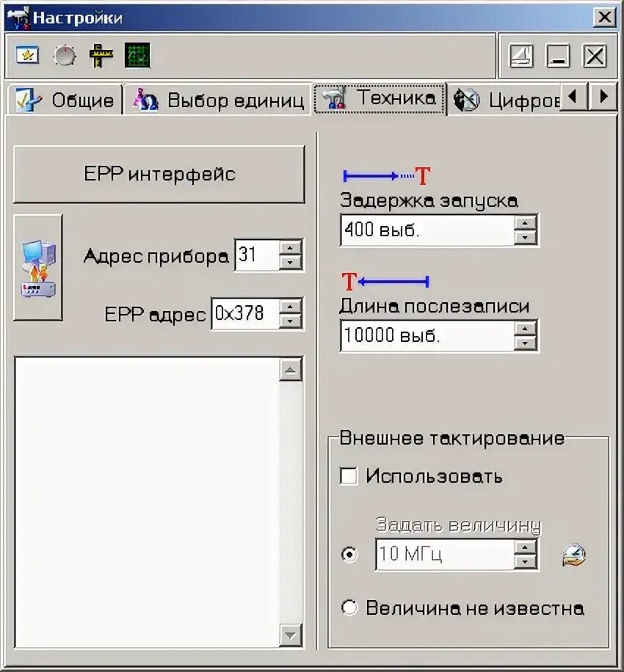Click the Внешнее тактирование group label

451,439
